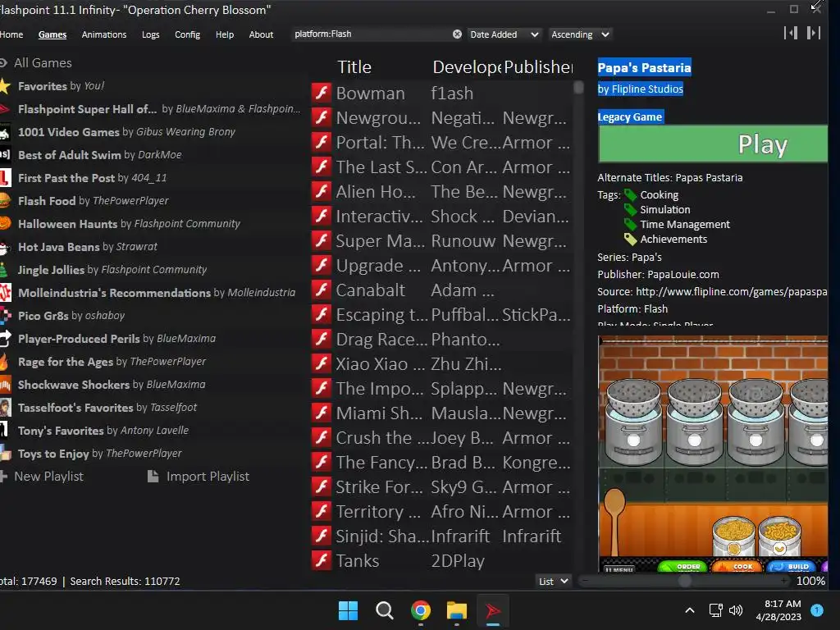Show hidden system tray icons
Screen dimensions: 840x630
tap(690, 610)
